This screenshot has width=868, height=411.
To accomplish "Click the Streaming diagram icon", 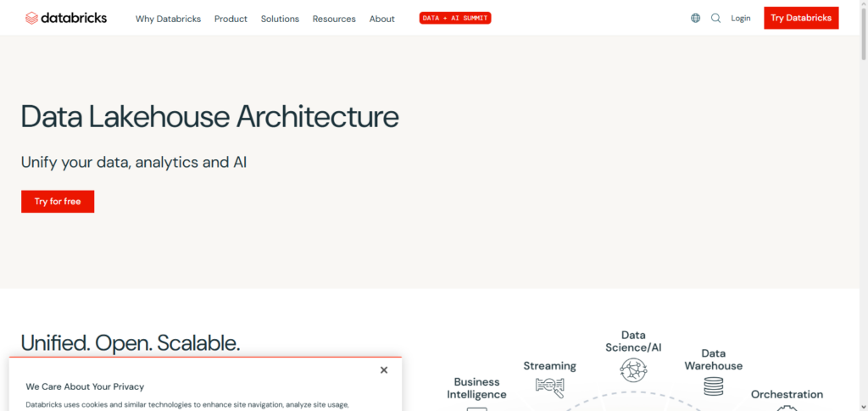I will pos(549,387).
